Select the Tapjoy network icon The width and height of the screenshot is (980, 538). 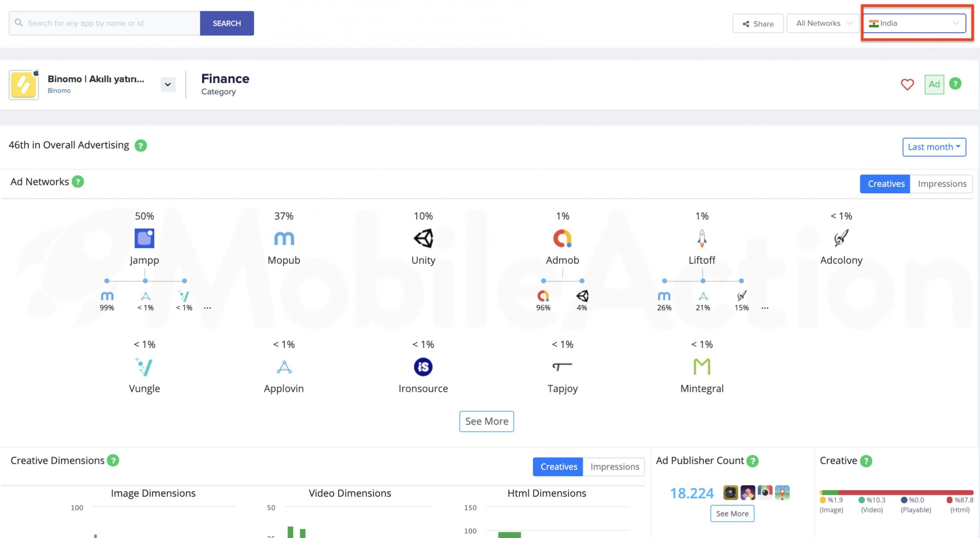pyautogui.click(x=562, y=367)
